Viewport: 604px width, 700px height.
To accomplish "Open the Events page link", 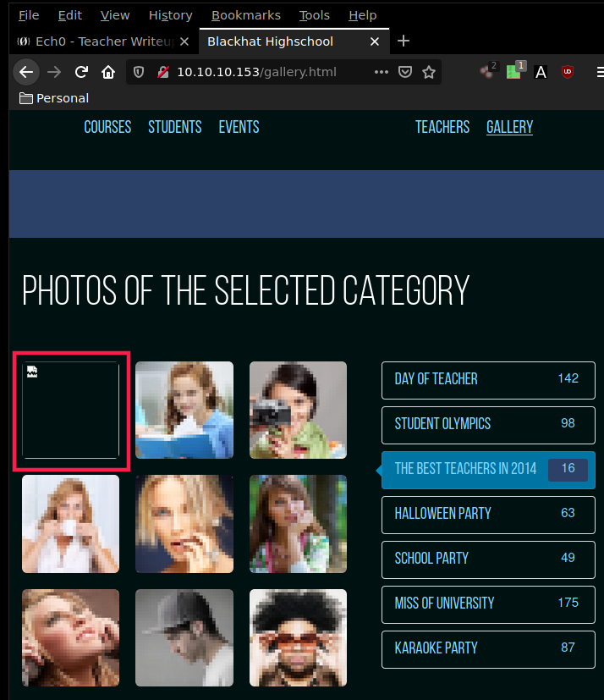I will [239, 127].
